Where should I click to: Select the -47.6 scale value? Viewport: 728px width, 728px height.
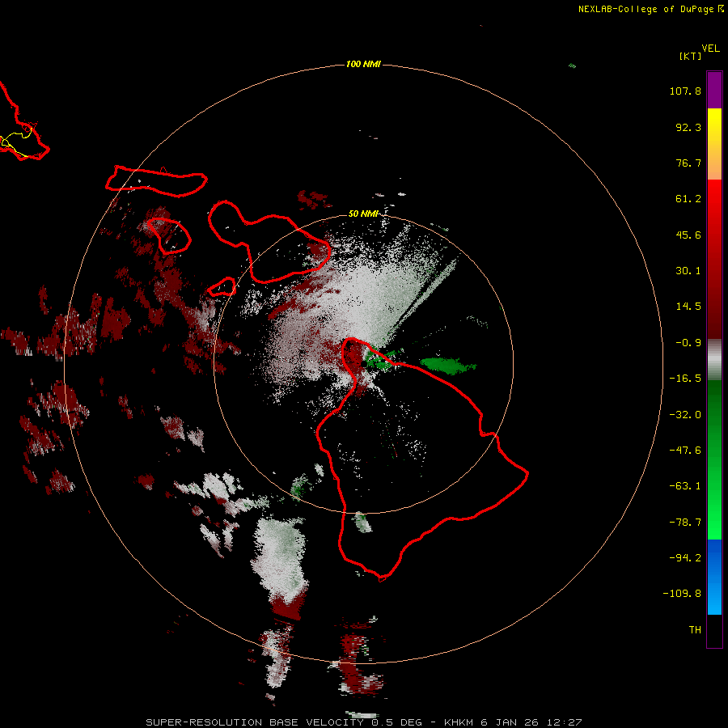685,451
